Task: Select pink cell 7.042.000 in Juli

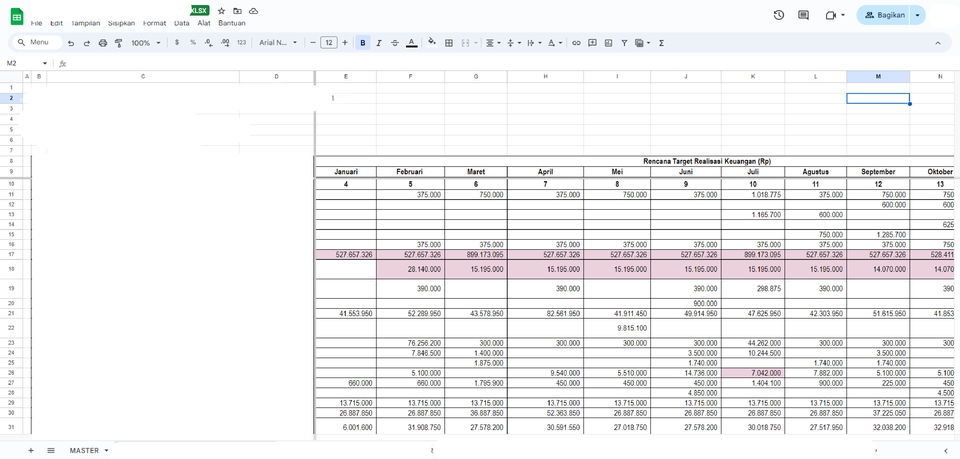Action: click(x=753, y=373)
